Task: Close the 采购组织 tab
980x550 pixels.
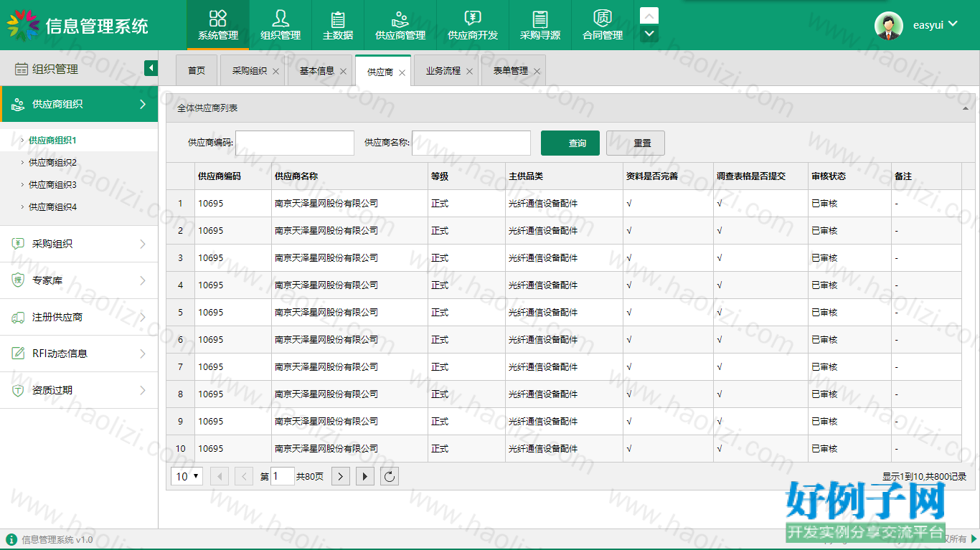Action: [x=276, y=72]
